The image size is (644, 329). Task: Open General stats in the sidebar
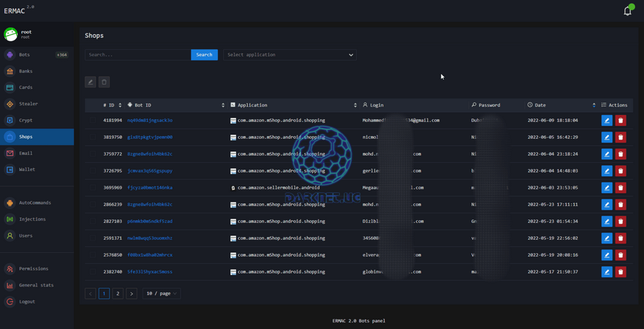click(37, 285)
